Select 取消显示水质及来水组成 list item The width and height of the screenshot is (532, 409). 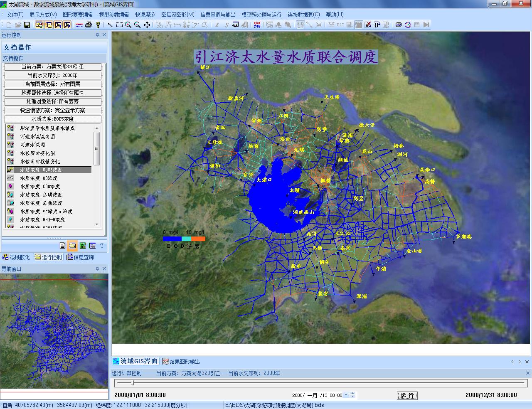(x=47, y=128)
